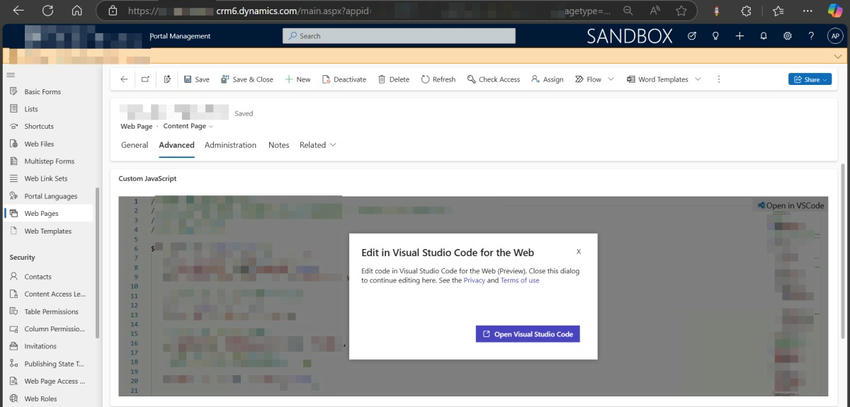Expand Word Templates dropdown arrow
The width and height of the screenshot is (850, 407).
[698, 79]
